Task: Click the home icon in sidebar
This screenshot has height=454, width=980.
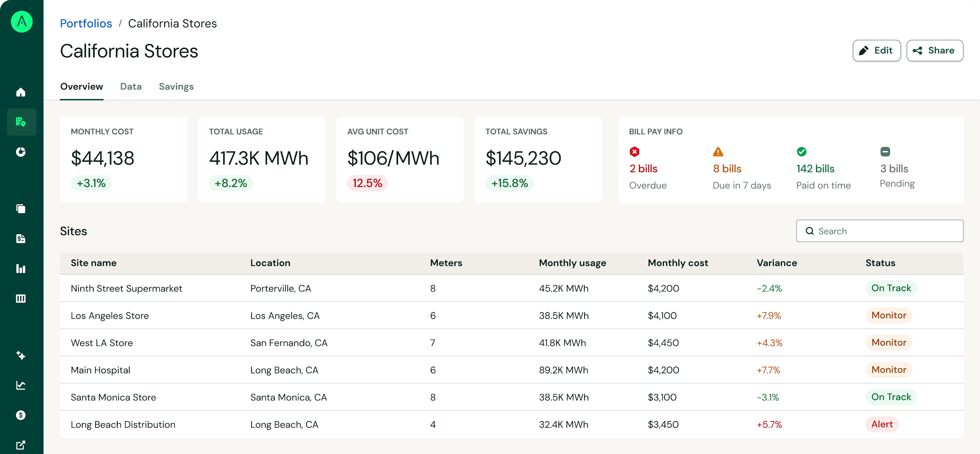Action: pyautogui.click(x=21, y=92)
